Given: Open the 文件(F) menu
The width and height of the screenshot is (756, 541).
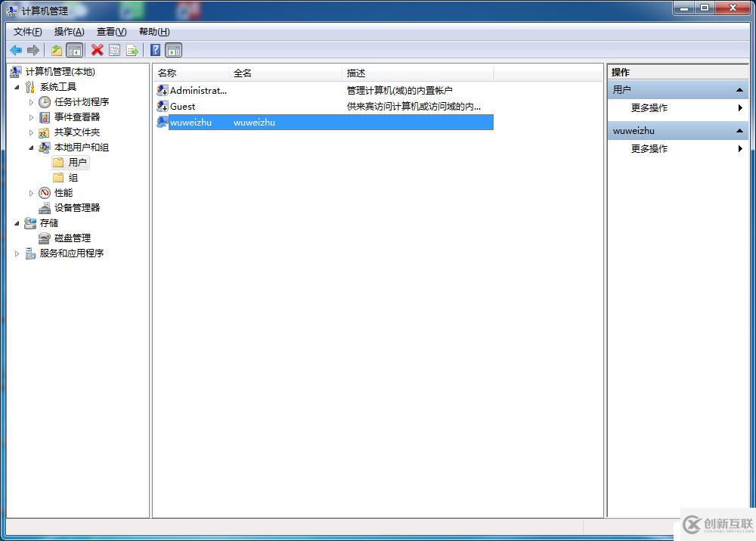Looking at the screenshot, I should 27,32.
